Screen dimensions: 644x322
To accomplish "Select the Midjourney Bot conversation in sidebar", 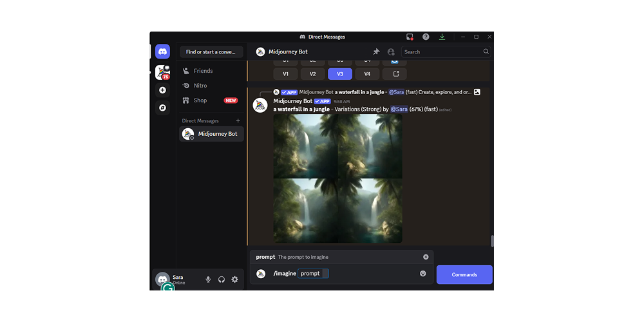I will pyautogui.click(x=211, y=134).
